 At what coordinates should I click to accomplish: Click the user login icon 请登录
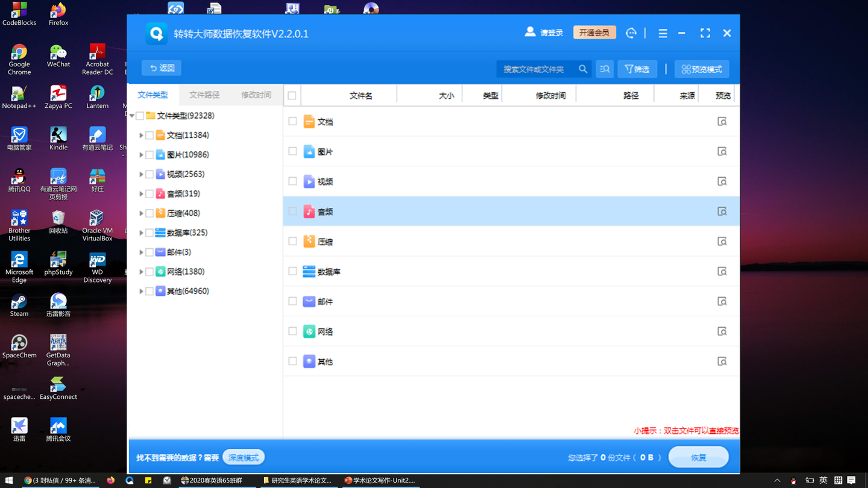pyautogui.click(x=543, y=33)
